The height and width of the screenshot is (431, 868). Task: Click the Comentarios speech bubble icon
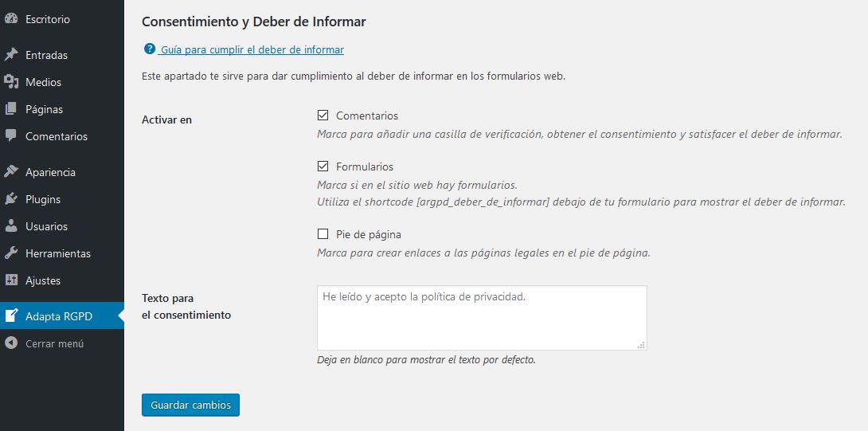pos(11,136)
